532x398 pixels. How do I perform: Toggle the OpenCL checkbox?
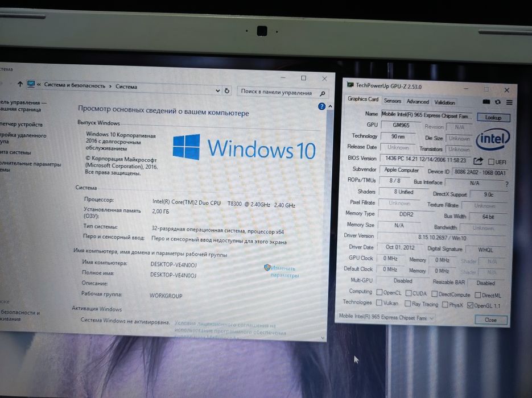click(x=380, y=292)
